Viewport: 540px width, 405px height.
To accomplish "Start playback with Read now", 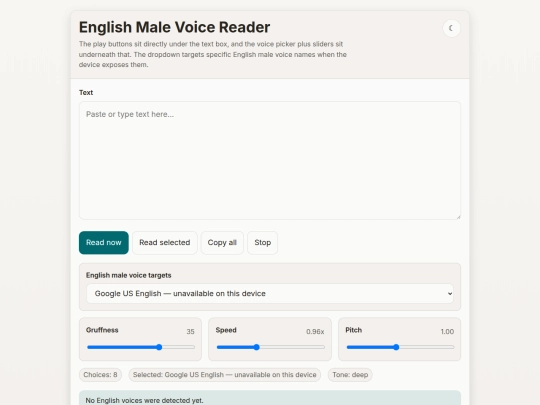I will pos(104,243).
